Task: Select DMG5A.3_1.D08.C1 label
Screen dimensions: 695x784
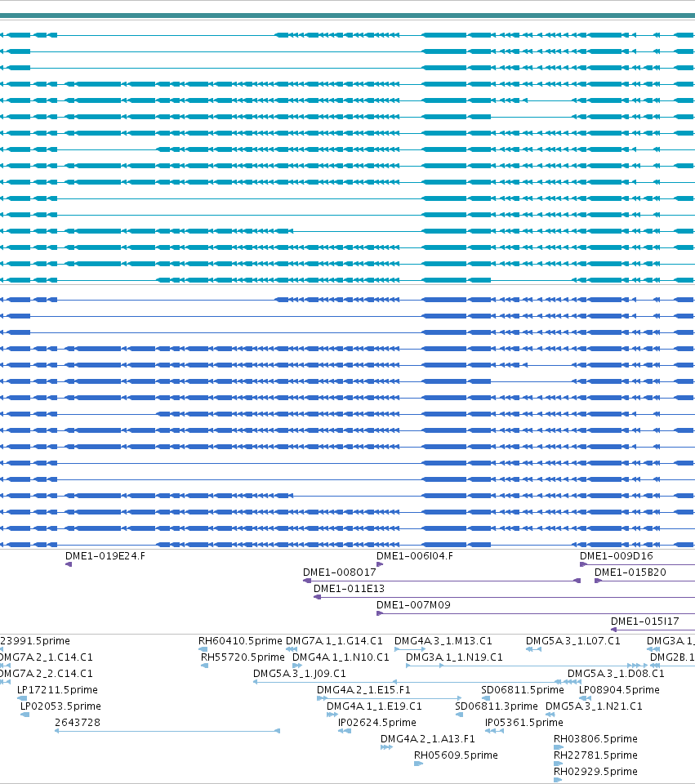Action: (x=616, y=674)
